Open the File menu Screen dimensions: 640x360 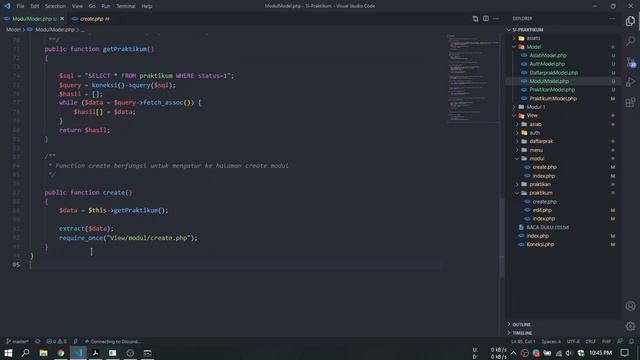(x=20, y=6)
